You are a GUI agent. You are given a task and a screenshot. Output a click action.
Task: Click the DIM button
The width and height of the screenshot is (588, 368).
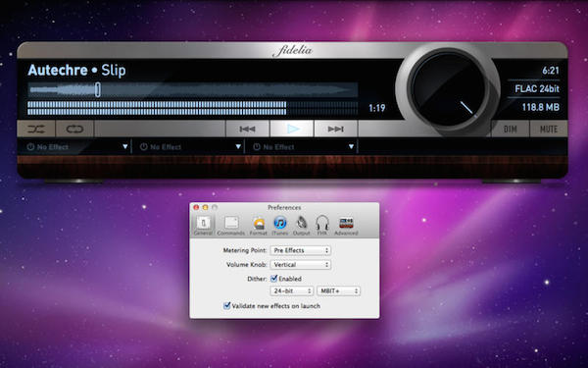coord(510,129)
